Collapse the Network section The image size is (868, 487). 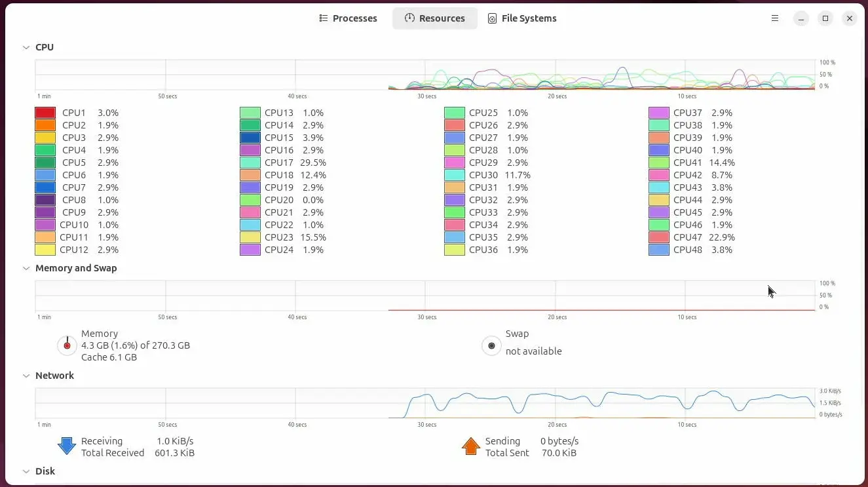click(26, 376)
